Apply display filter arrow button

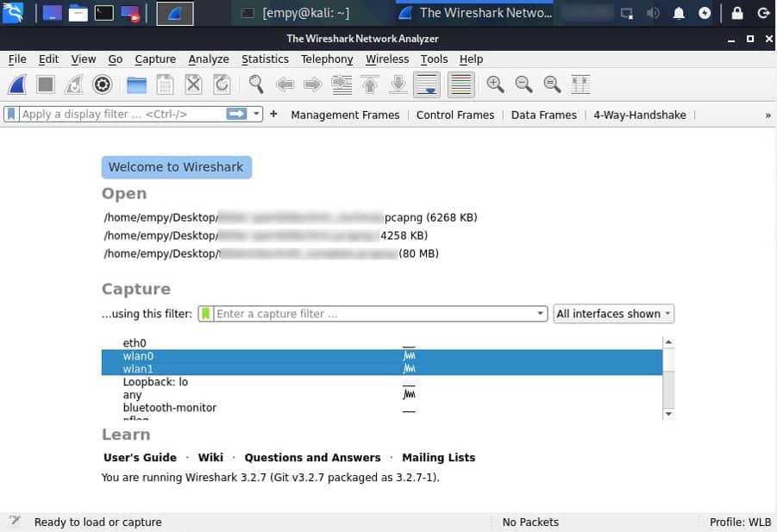click(236, 114)
